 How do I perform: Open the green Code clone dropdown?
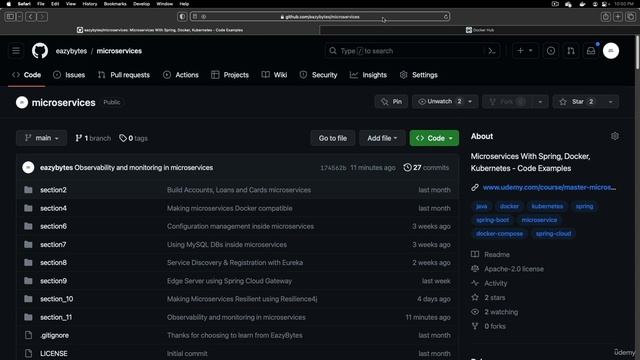[434, 138]
